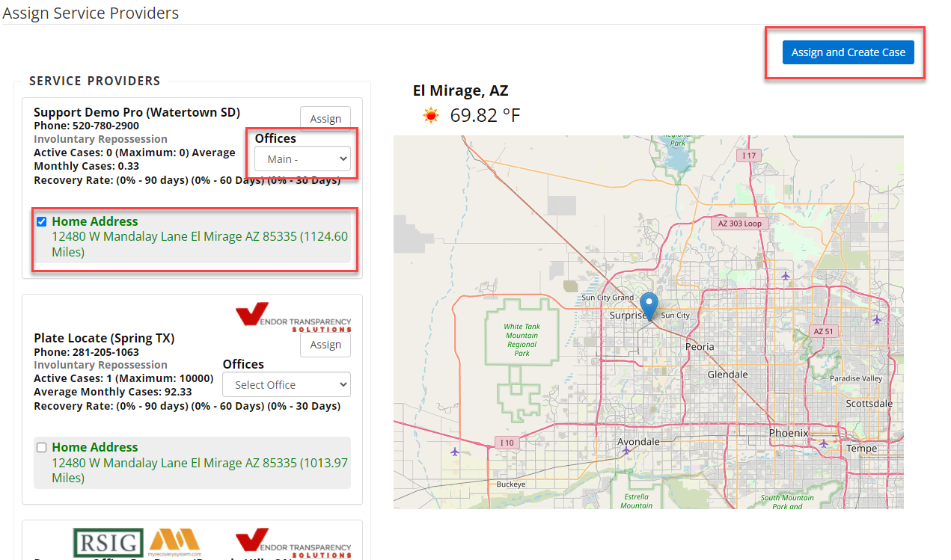Click Avondale on the map
The height and width of the screenshot is (560, 951).
[x=638, y=441]
